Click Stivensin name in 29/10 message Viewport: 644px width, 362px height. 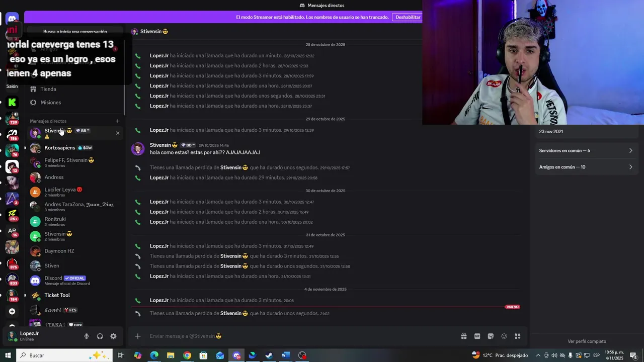(164, 145)
